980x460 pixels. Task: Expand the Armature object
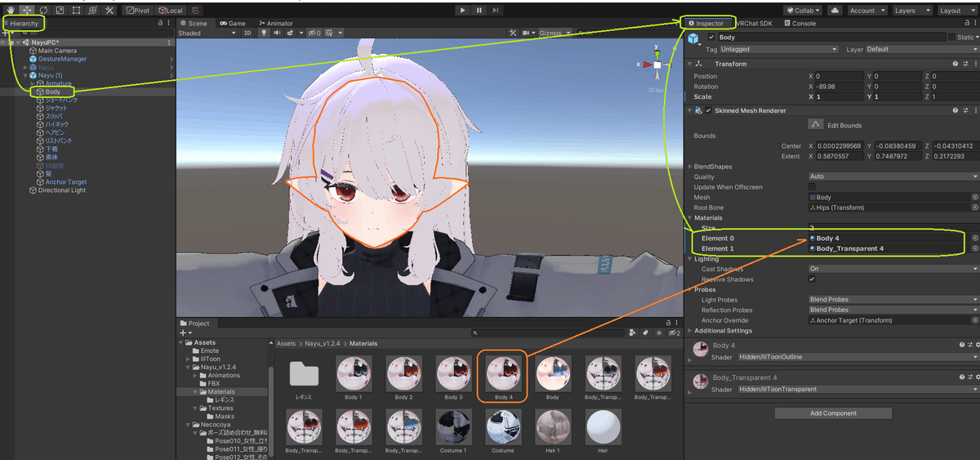pos(32,83)
